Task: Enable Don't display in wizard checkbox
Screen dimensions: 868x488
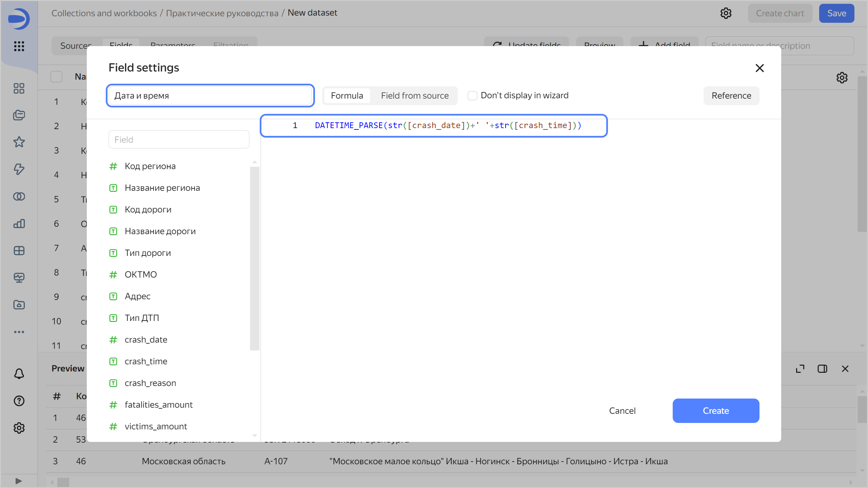Action: [x=472, y=96]
